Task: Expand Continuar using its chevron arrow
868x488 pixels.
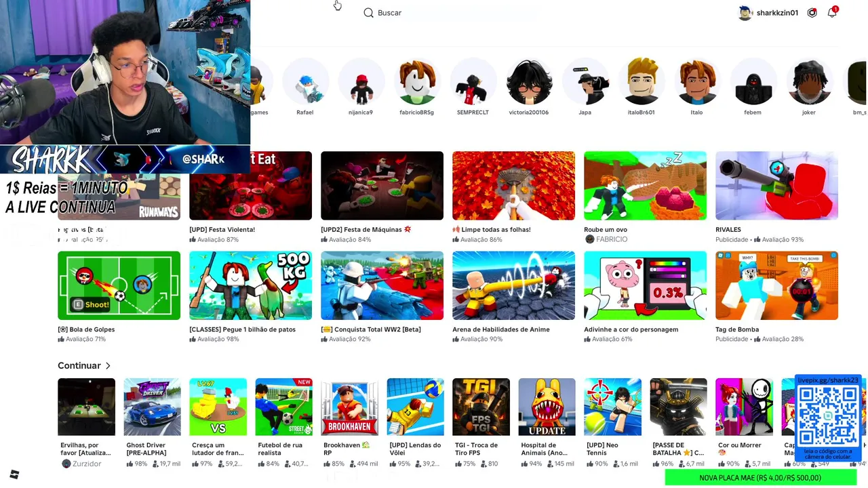Action: click(108, 366)
